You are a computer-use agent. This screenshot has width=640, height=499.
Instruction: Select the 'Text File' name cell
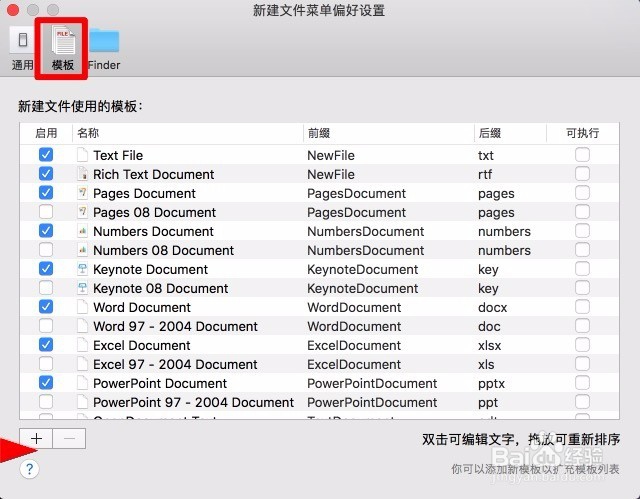pos(118,155)
